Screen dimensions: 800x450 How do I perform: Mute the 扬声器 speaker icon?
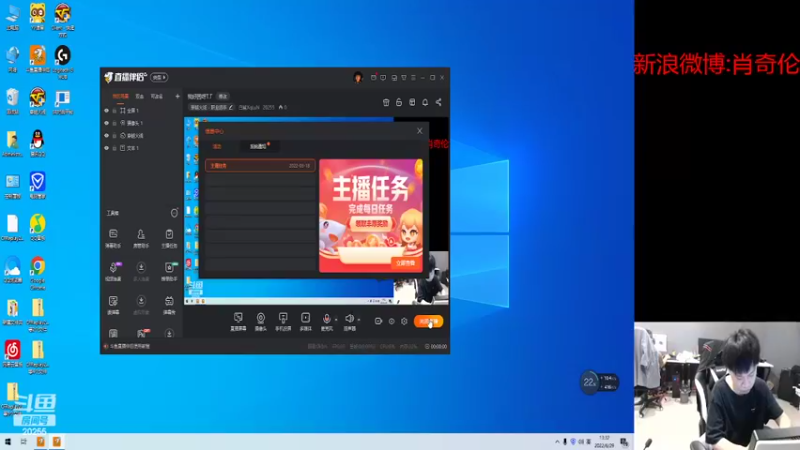click(x=349, y=318)
